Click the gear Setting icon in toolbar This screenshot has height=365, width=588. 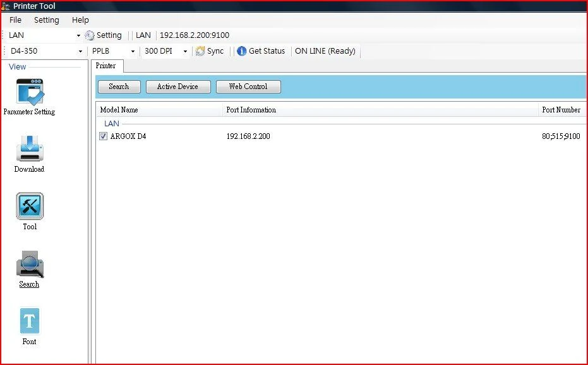(89, 35)
